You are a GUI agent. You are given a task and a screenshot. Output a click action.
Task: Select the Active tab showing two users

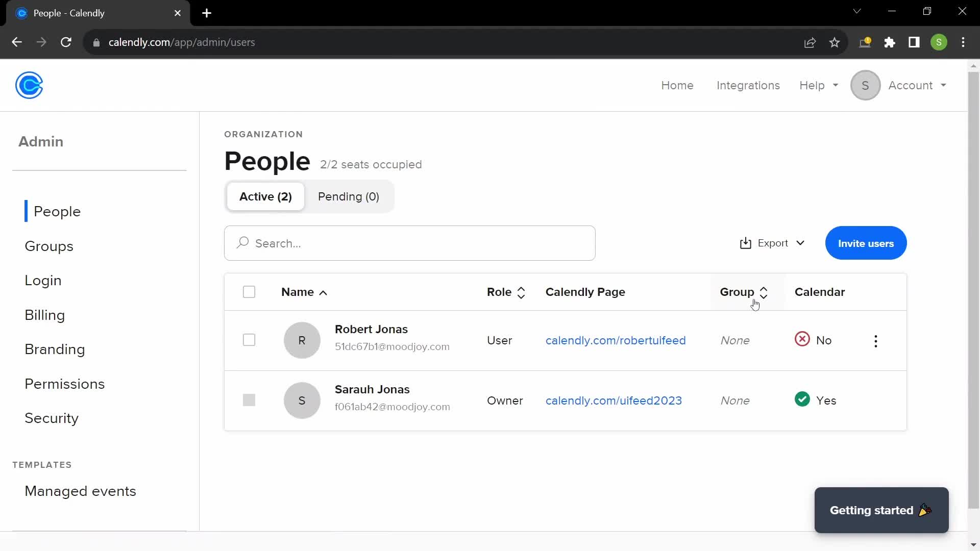click(x=266, y=196)
